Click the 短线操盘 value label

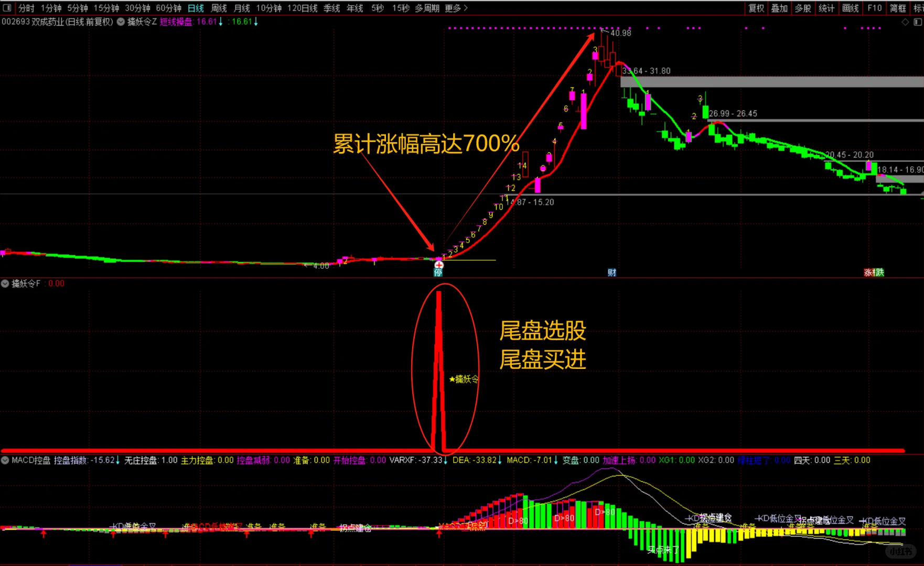click(191, 21)
